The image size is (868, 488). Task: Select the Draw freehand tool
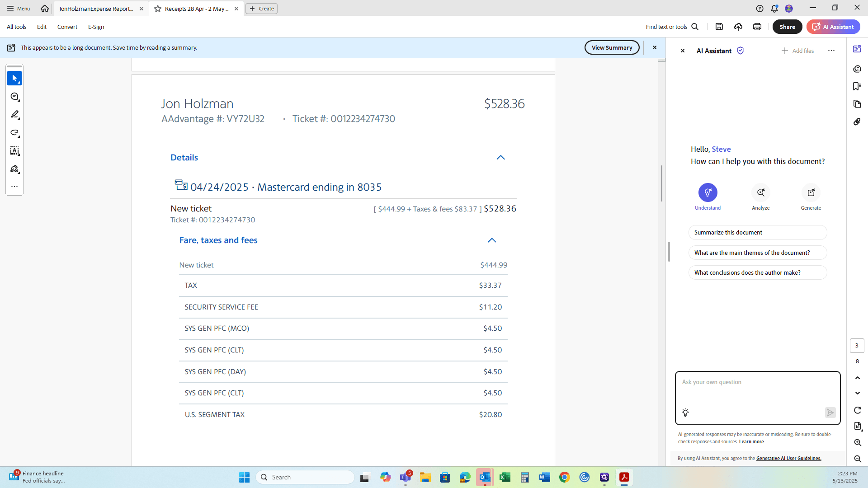pos(14,133)
